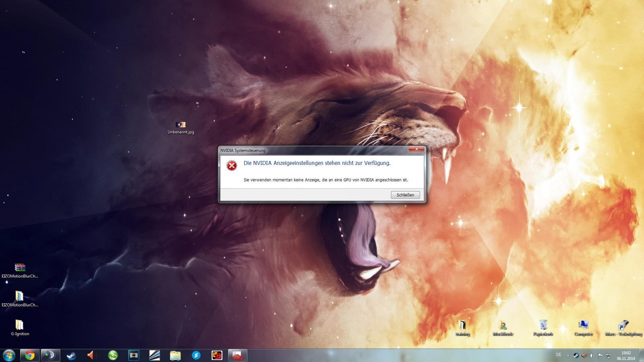
Task: Close the NVIDIA Systemsteuerung dialog with the red X
Action: pos(417,149)
